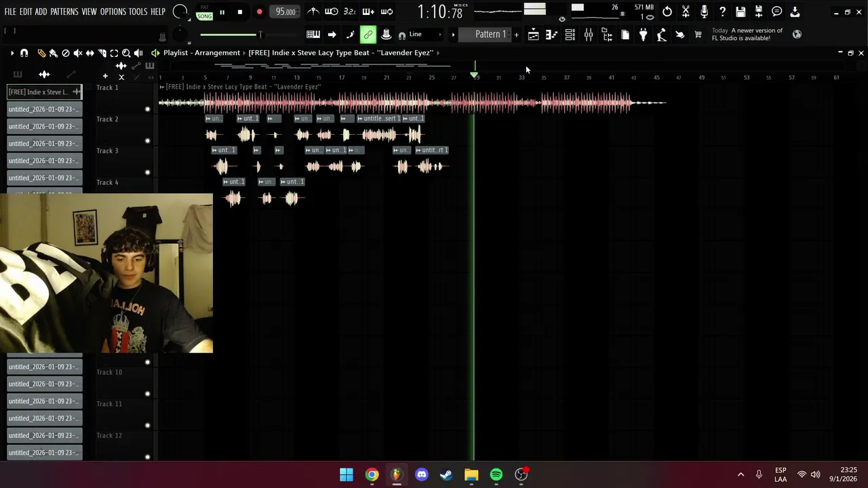This screenshot has width=868, height=488.
Task: Open Spotify from the Windows taskbar
Action: (496, 474)
